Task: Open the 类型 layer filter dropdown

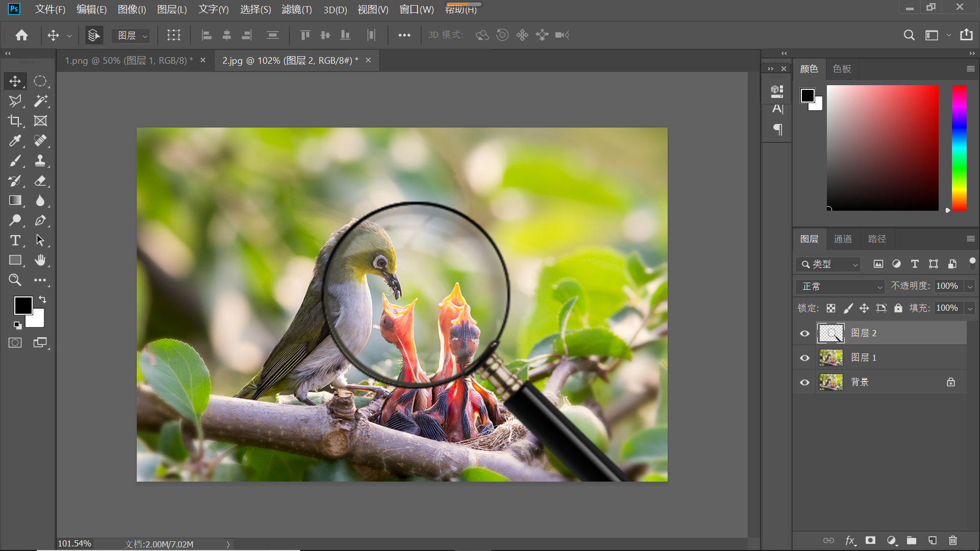Action: 828,264
